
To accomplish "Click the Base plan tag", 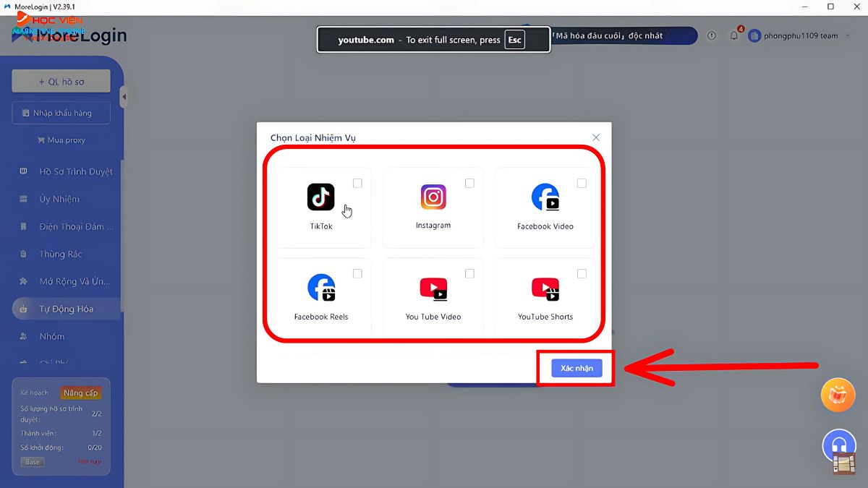I will tap(33, 462).
